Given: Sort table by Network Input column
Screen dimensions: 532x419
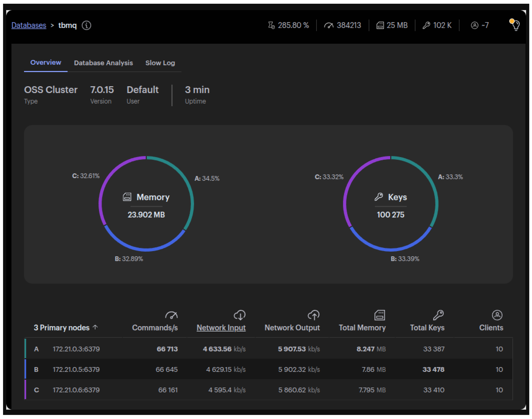Looking at the screenshot, I should click(221, 328).
